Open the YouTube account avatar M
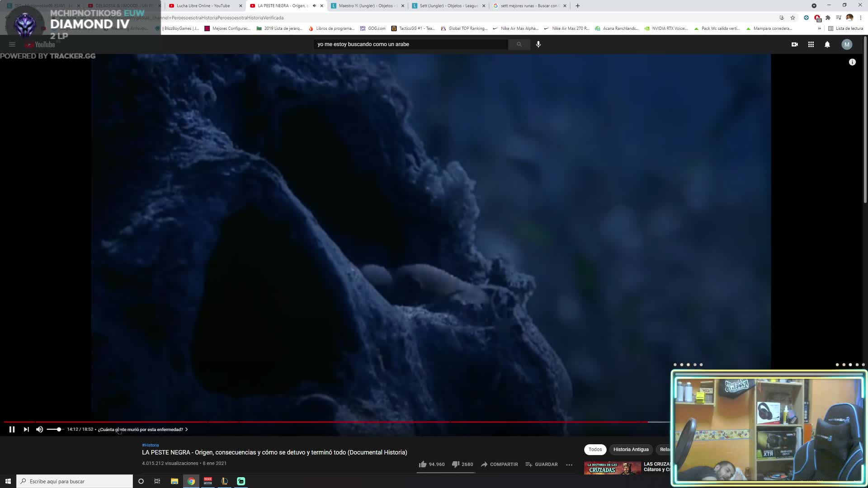Viewport: 868px width, 488px height. pyautogui.click(x=847, y=44)
